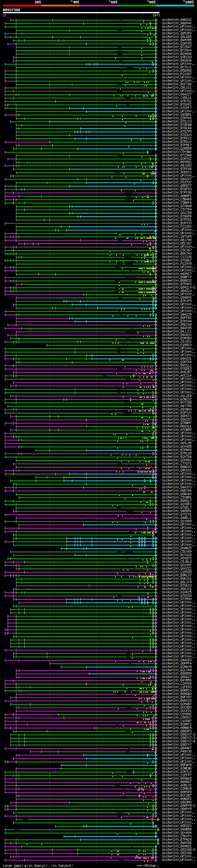Image resolution: width=197 pixels, height=868 pixels.
Task: Select label UniRef100_A7UVF7
Action: click(x=177, y=108)
